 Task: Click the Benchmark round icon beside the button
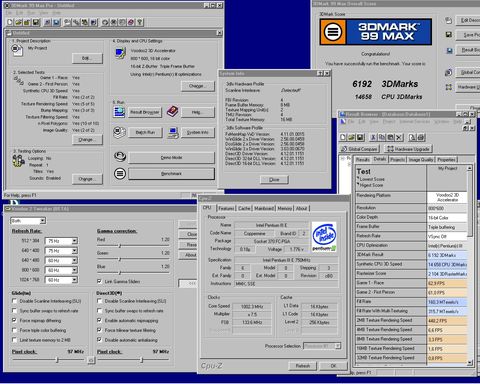[120, 173]
